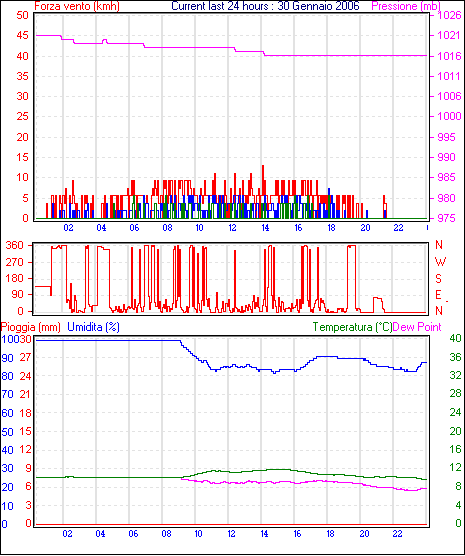Screen dimensions: 465x556
Task: Click the 'Forza vento (kmh)' axis label
Action: click(x=77, y=6)
